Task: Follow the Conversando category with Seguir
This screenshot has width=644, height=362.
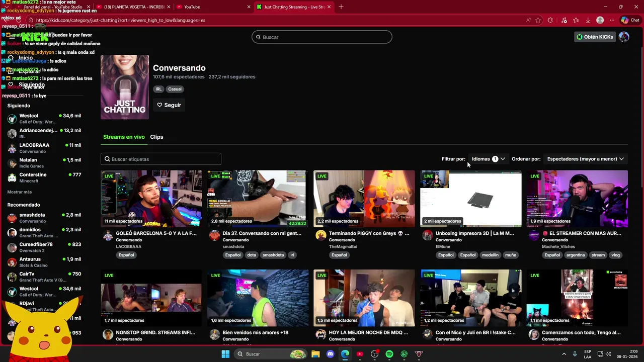Action: [169, 105]
